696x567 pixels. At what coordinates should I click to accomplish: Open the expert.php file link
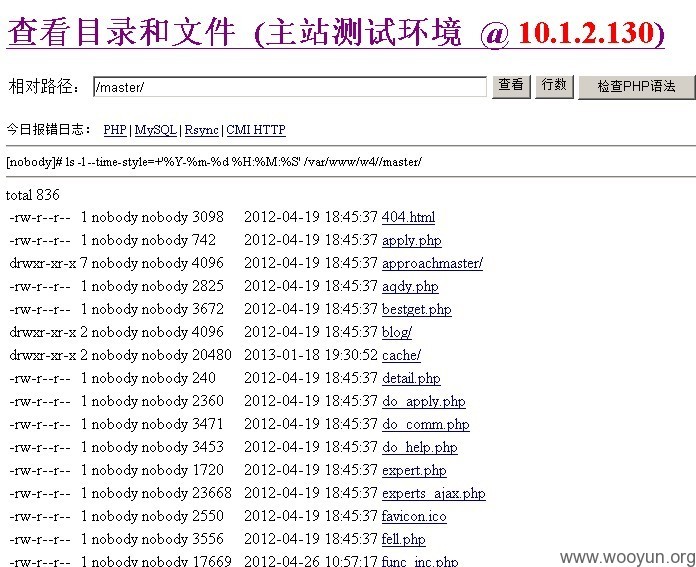click(x=414, y=471)
